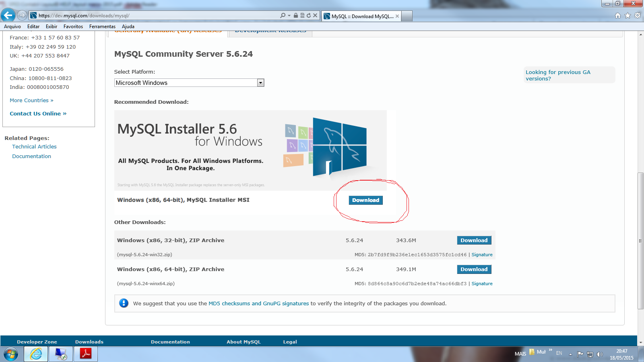Click the size value '343.6M'
This screenshot has width=644, height=362.
click(406, 241)
